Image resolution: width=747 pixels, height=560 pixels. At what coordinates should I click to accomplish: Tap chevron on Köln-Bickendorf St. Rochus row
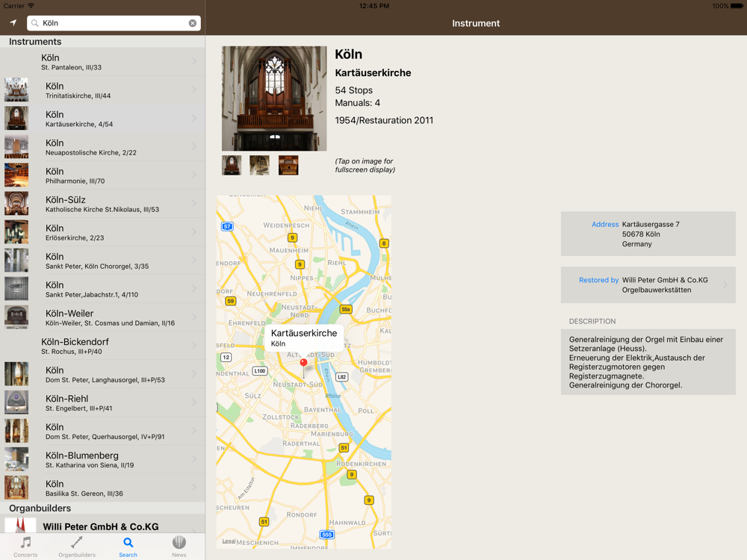tap(194, 346)
